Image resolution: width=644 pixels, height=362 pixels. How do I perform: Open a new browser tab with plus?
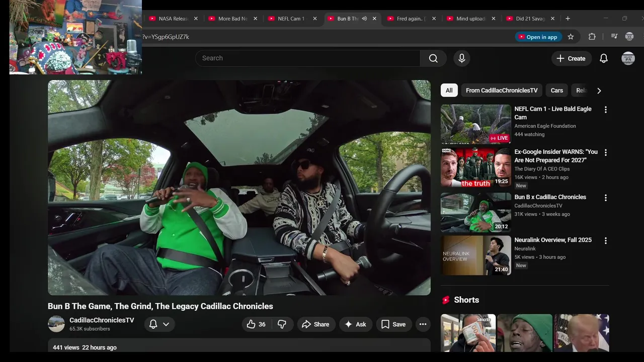coord(568,19)
